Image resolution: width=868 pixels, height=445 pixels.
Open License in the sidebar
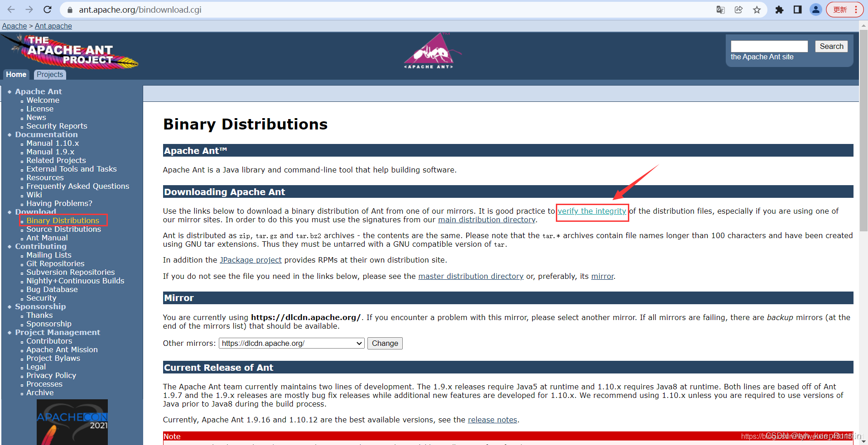pos(40,109)
